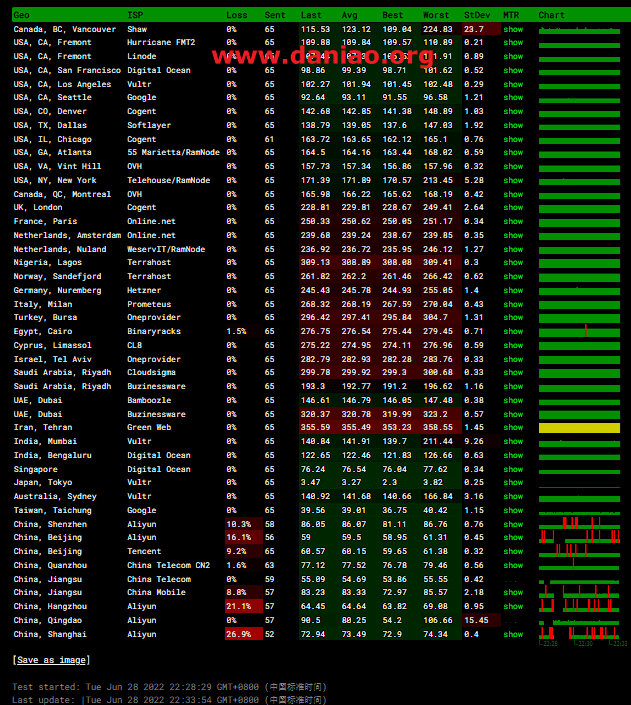Open the chart for Canada, BC, Vancouver
The width and height of the screenshot is (631, 705).
coord(579,30)
